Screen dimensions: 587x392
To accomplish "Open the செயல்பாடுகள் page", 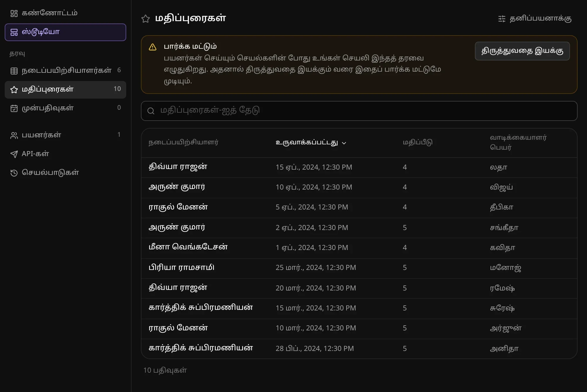I will click(65, 173).
